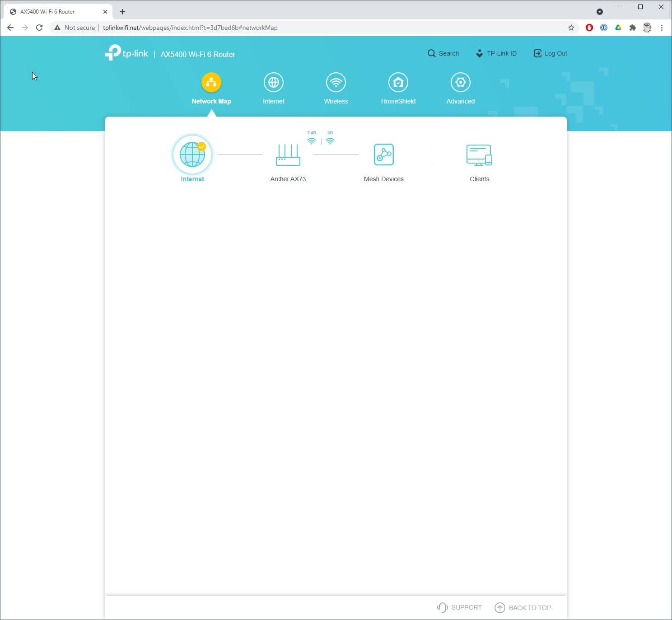Open the Google Drive extension icon
Viewport: 672px width, 620px height.
tap(618, 28)
